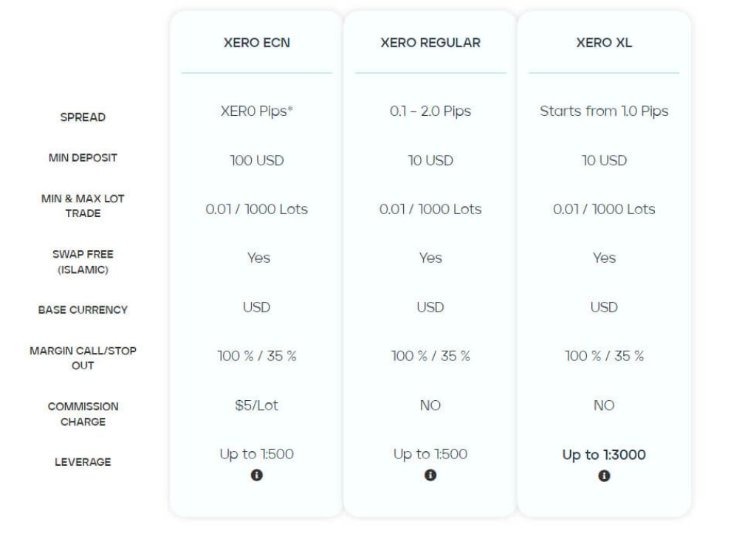This screenshot has width=756, height=533.
Task: Select the XERO ECN column header
Action: click(x=256, y=43)
